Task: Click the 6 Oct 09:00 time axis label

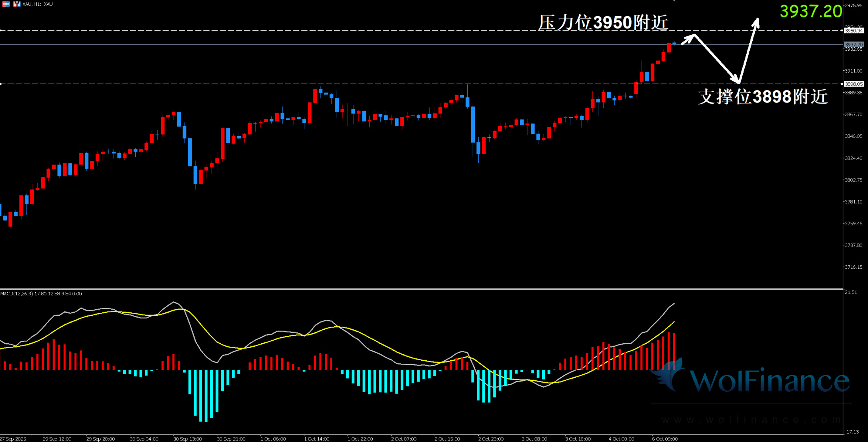Action: [x=665, y=439]
